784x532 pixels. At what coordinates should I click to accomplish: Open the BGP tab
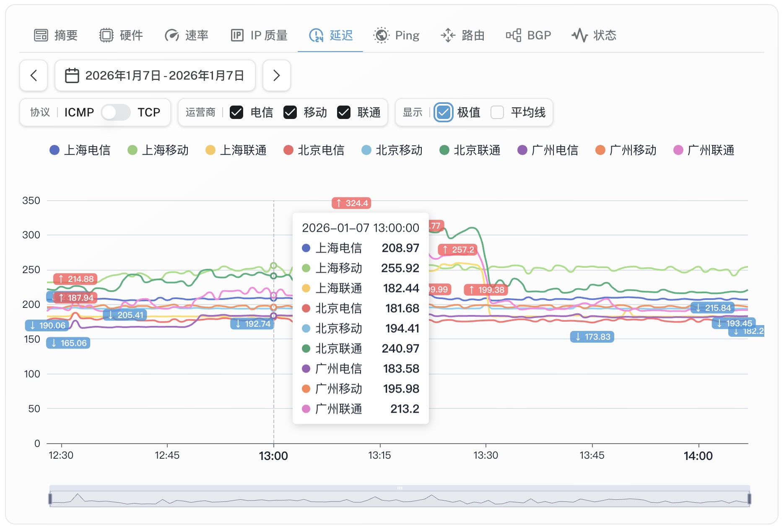pos(529,35)
